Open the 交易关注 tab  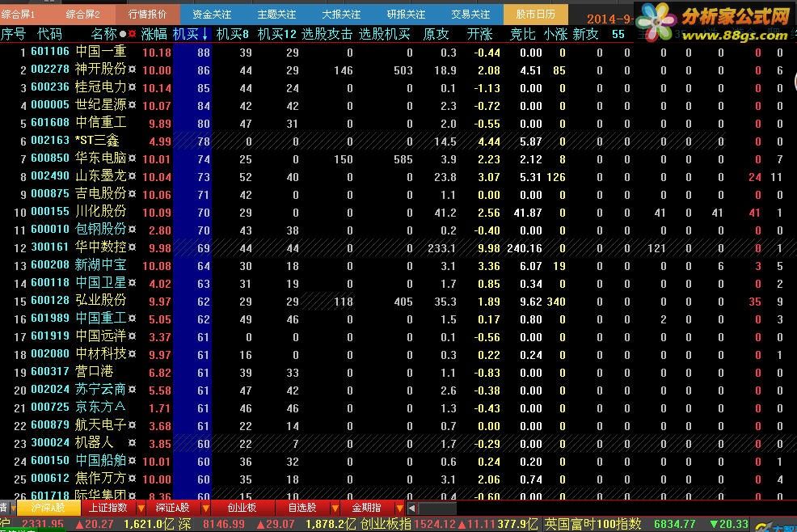[x=470, y=15]
